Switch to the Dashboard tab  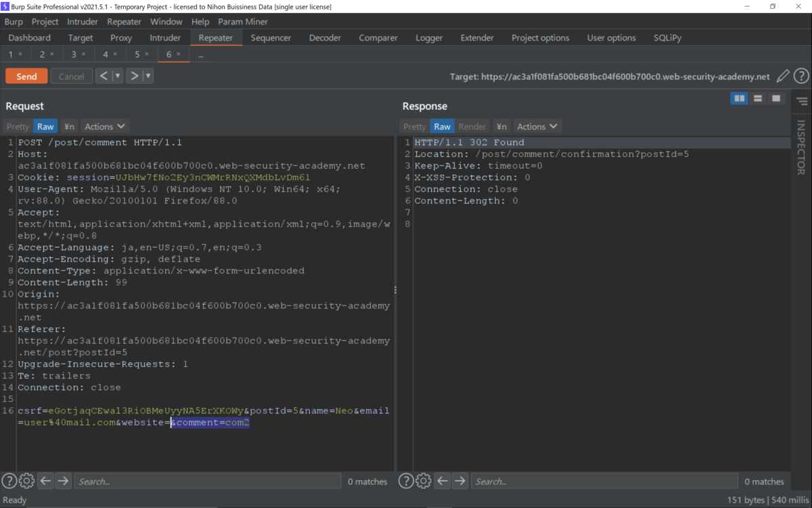tap(30, 38)
